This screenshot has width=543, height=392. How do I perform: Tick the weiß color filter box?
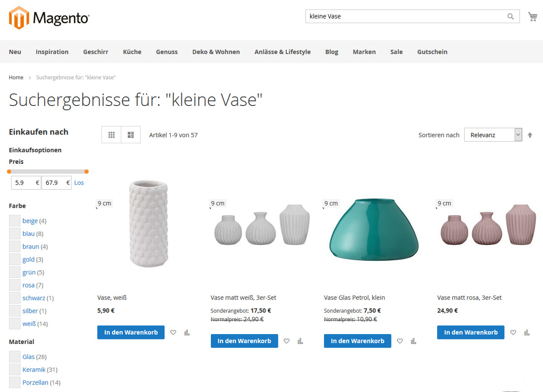click(x=15, y=324)
